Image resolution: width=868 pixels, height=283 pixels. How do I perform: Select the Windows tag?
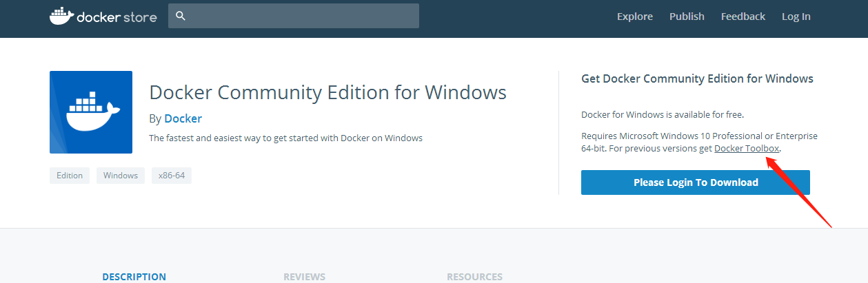[x=121, y=176]
